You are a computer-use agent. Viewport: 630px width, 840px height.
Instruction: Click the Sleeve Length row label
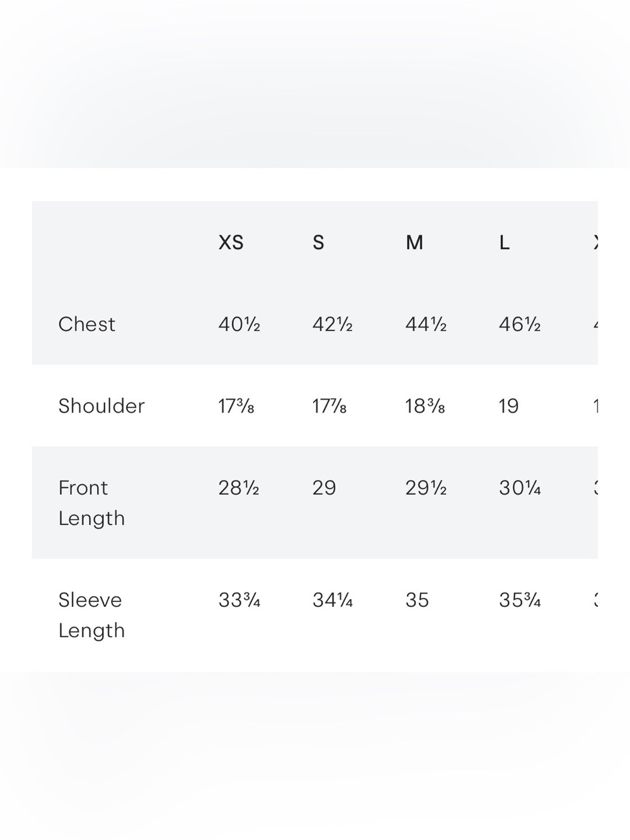pos(91,615)
